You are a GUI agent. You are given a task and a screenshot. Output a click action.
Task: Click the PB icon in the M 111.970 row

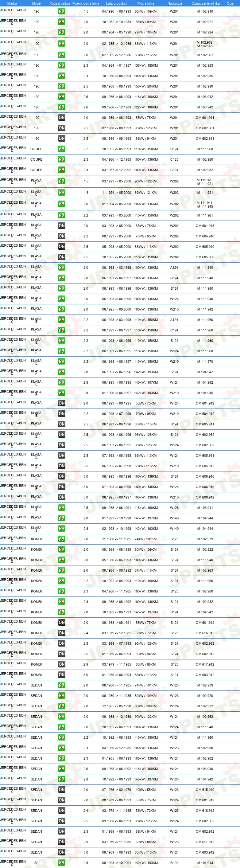click(61, 362)
